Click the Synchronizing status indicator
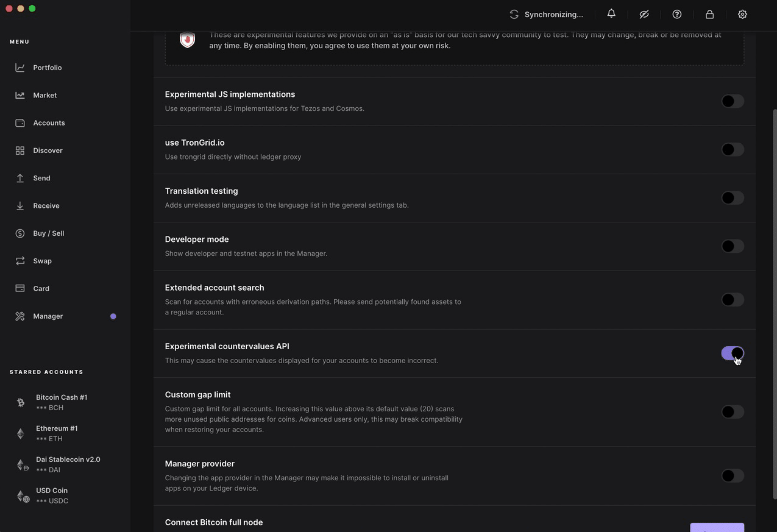The image size is (777, 532). (546, 14)
